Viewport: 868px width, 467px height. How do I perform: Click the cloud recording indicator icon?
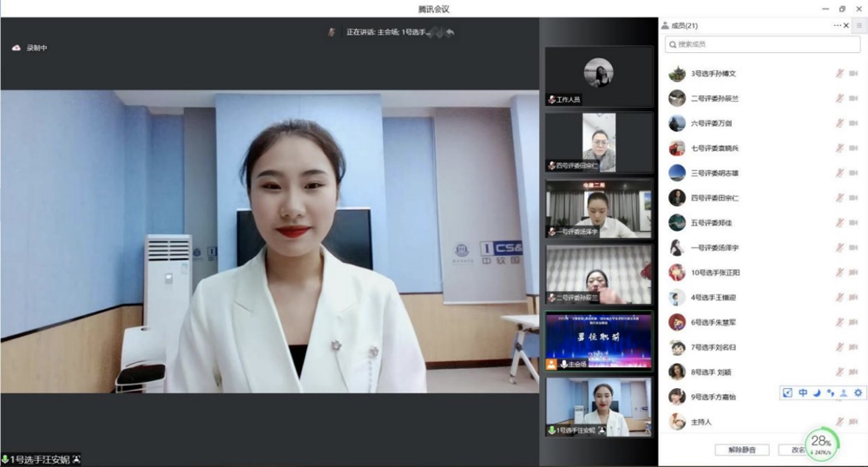pyautogui.click(x=16, y=48)
